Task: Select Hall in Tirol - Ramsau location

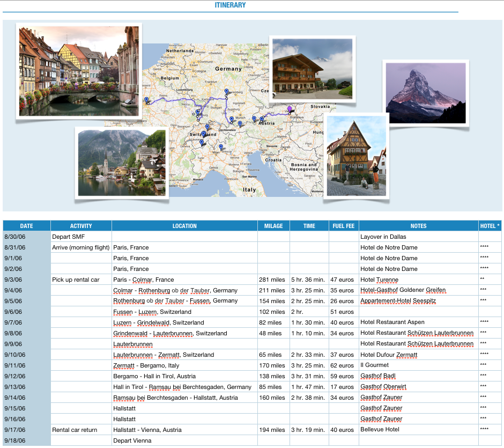Action: (184, 387)
